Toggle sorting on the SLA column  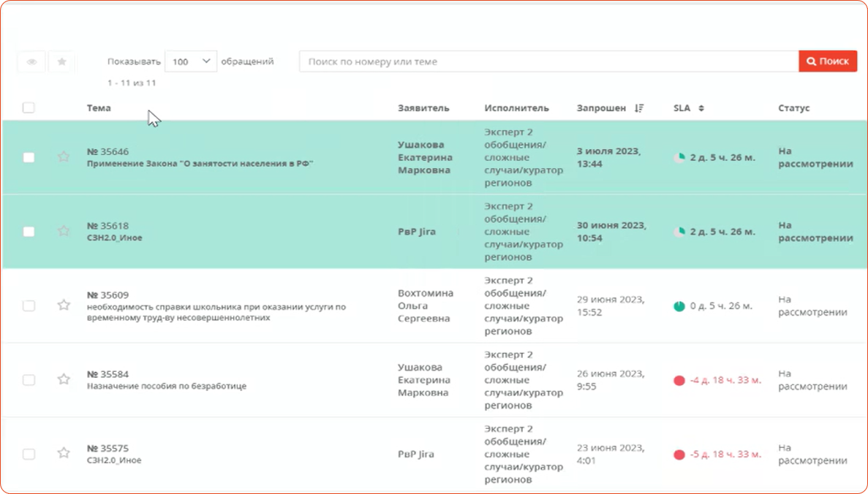(x=701, y=108)
